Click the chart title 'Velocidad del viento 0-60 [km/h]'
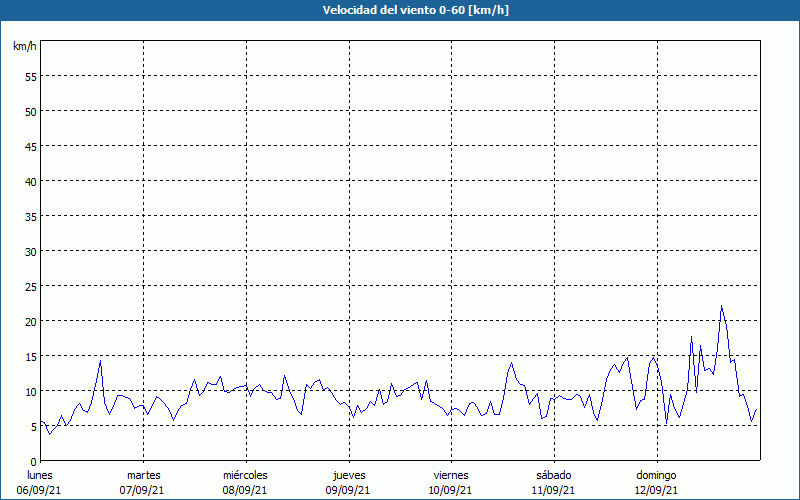 pos(416,10)
